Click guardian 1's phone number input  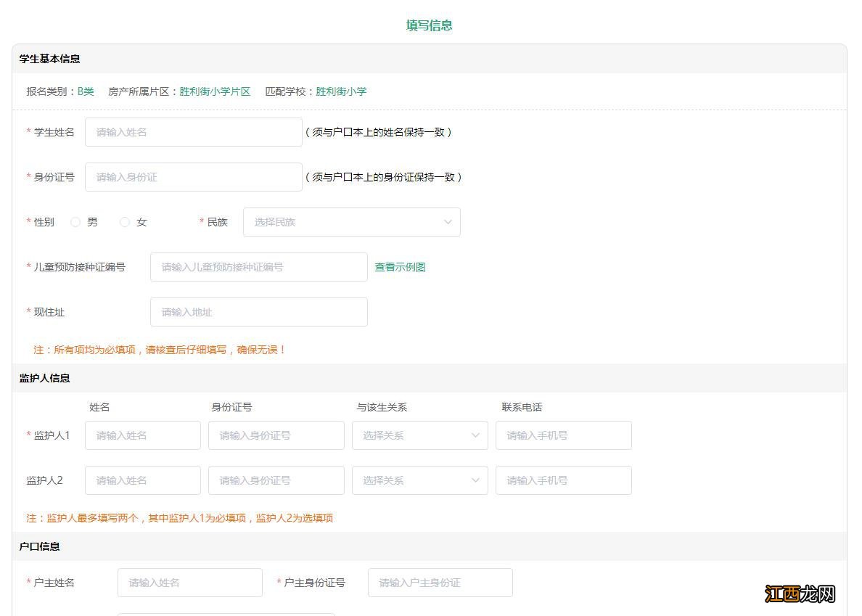(564, 435)
